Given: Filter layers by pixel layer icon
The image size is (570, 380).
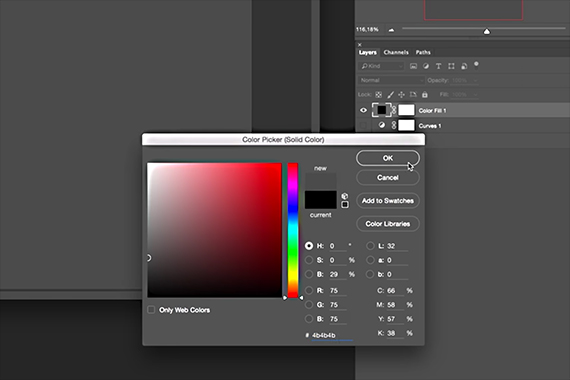Looking at the screenshot, I should point(413,66).
